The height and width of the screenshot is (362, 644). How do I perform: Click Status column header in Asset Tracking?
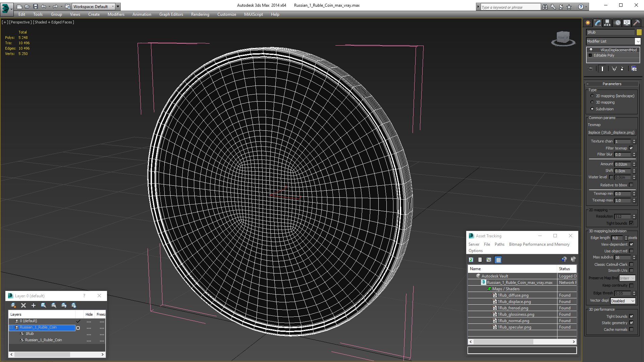[567, 269]
